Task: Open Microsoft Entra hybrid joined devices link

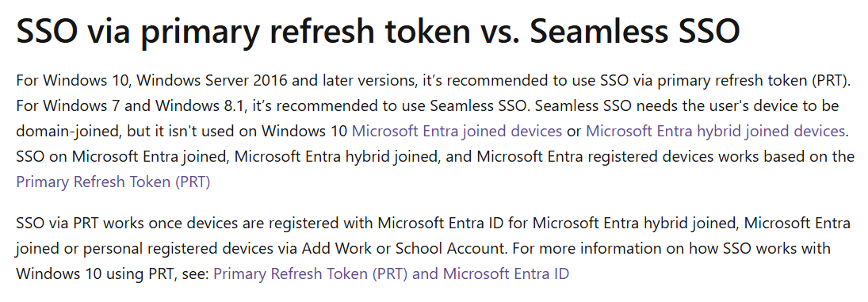Action: tap(715, 131)
